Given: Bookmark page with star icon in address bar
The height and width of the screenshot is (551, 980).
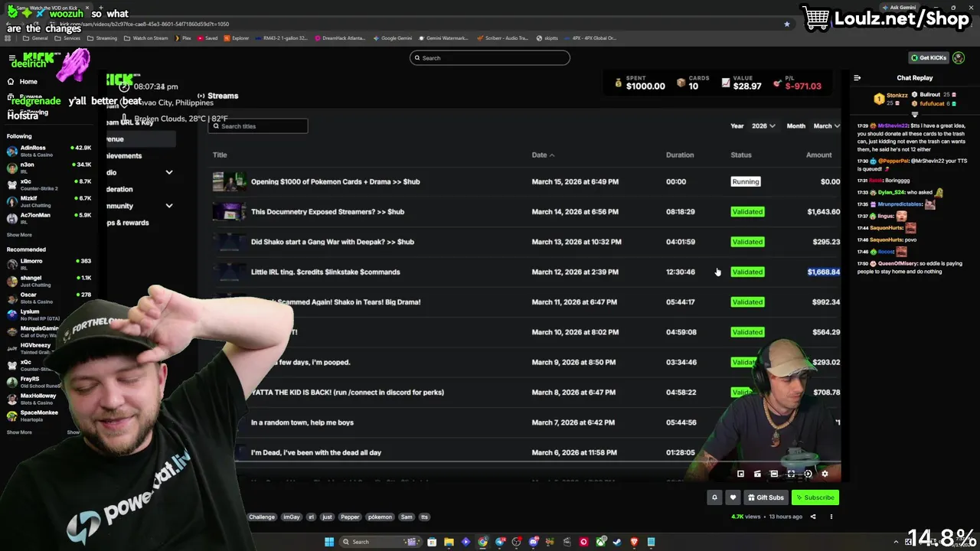Looking at the screenshot, I should click(x=786, y=24).
